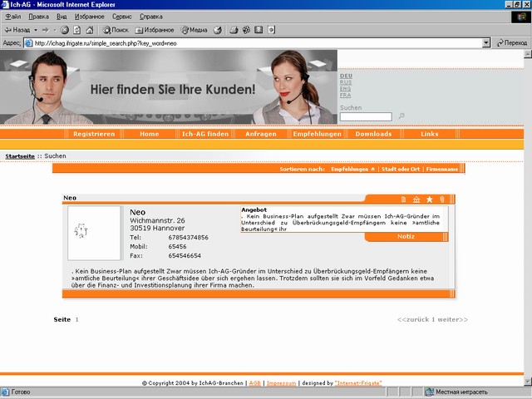The height and width of the screenshot is (399, 532).
Task: Open the Медиа toolbar button
Action: tap(194, 30)
